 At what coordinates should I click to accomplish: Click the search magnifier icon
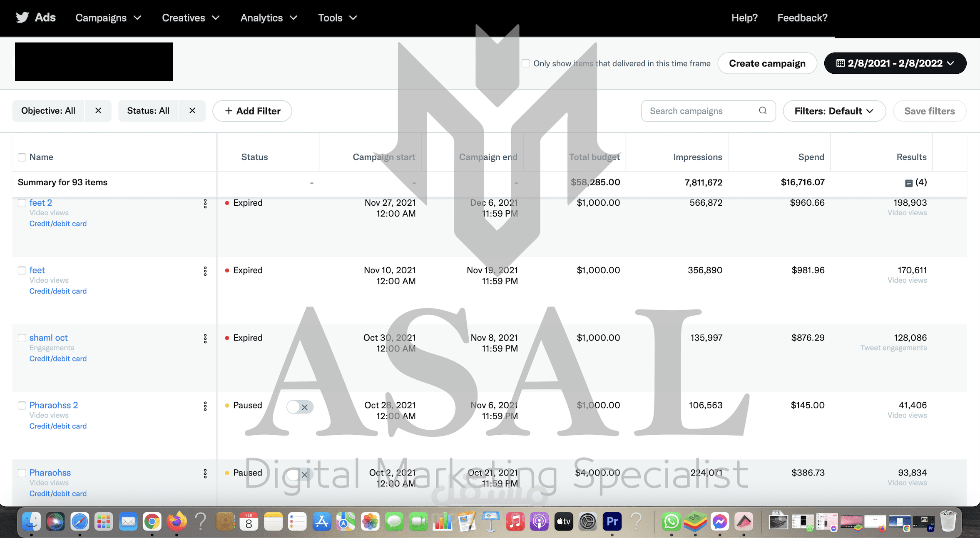(x=763, y=111)
